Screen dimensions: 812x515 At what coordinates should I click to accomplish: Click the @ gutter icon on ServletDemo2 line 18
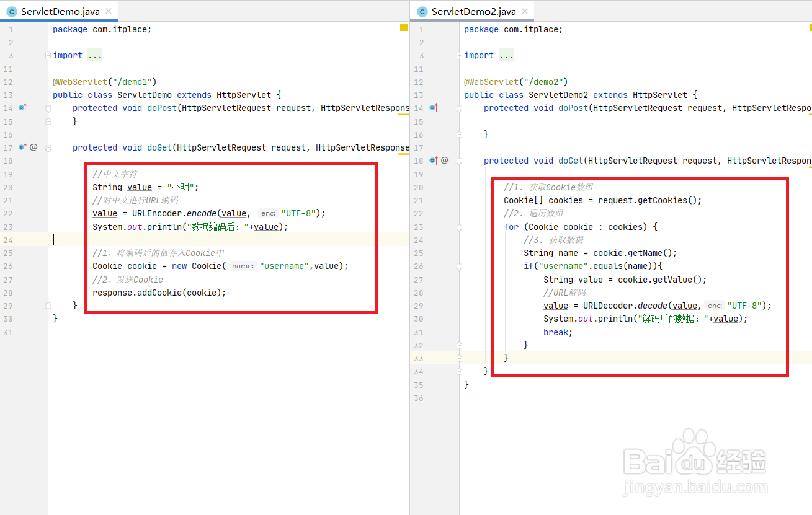445,161
